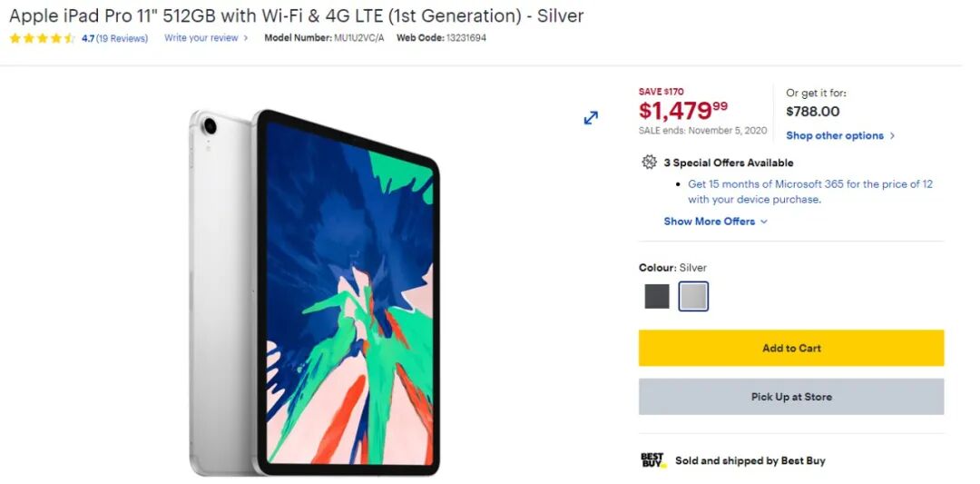Click the chevron next to Shop other options
The width and height of the screenshot is (980, 484).
pyautogui.click(x=892, y=135)
